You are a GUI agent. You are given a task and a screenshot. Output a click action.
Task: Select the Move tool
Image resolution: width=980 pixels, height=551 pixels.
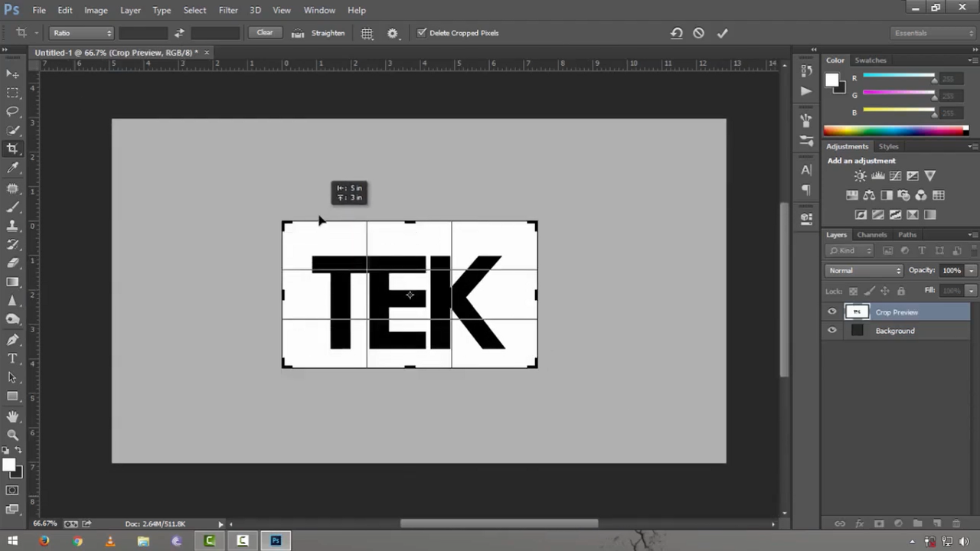pyautogui.click(x=12, y=73)
